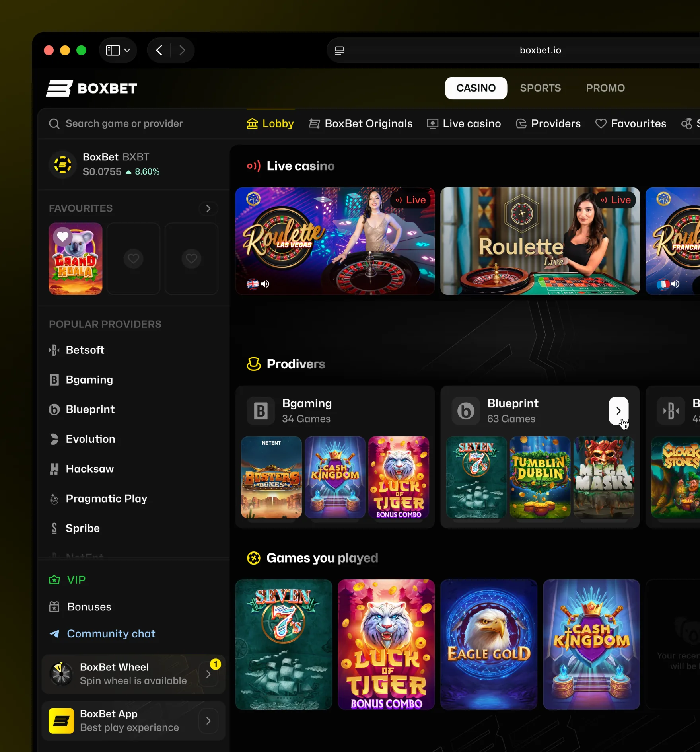The image size is (700, 752).
Task: Click the BoxBet Wheel spinner icon
Action: 61,674
